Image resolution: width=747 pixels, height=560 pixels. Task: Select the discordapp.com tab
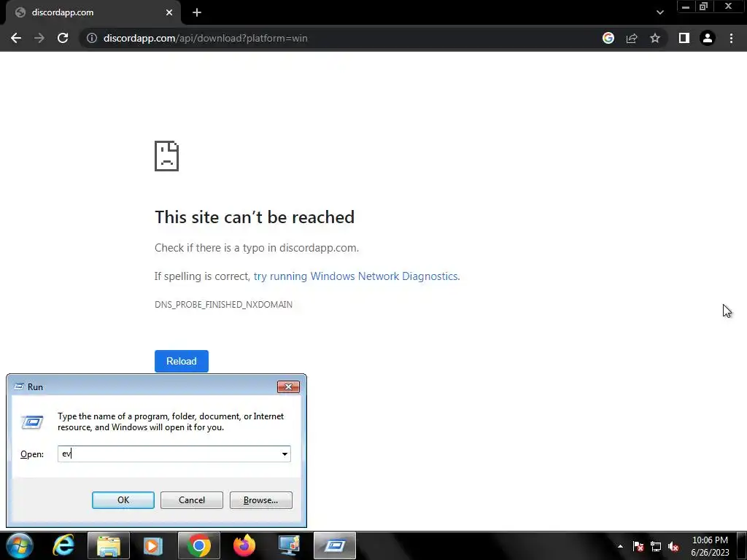[93, 12]
